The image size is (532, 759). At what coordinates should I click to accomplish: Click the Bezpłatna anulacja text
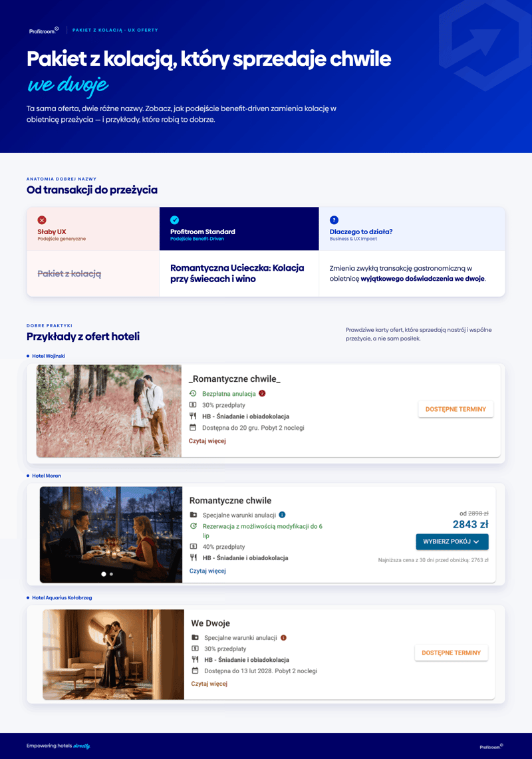point(229,394)
